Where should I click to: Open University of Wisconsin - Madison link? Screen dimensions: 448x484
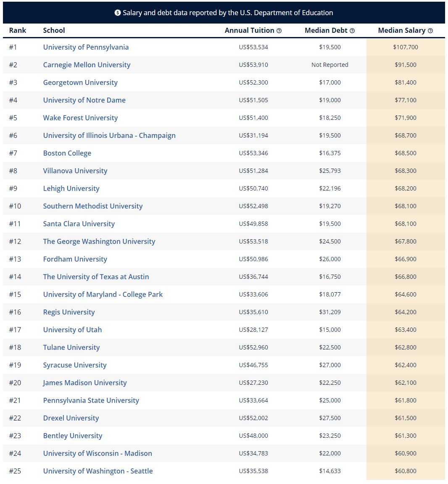coord(98,453)
